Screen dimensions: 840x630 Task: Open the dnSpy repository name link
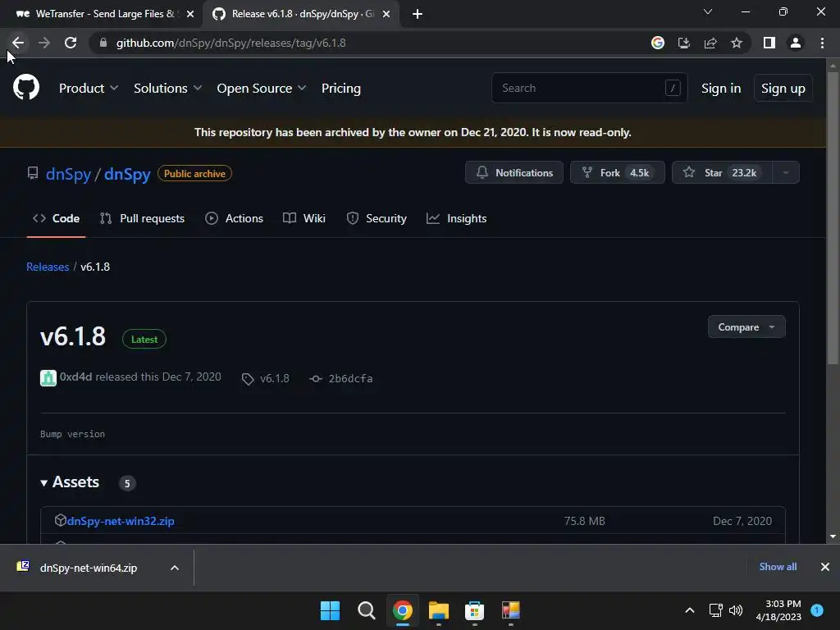click(127, 174)
